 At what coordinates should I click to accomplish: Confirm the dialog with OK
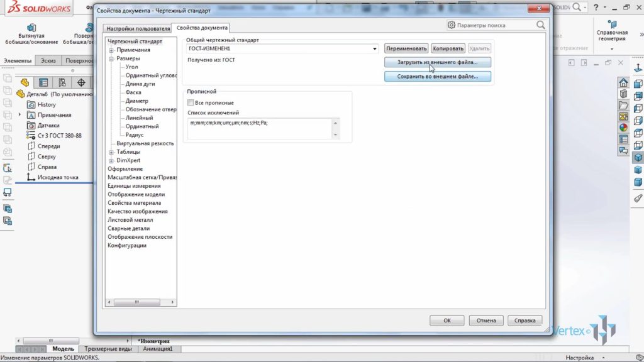tap(447, 321)
